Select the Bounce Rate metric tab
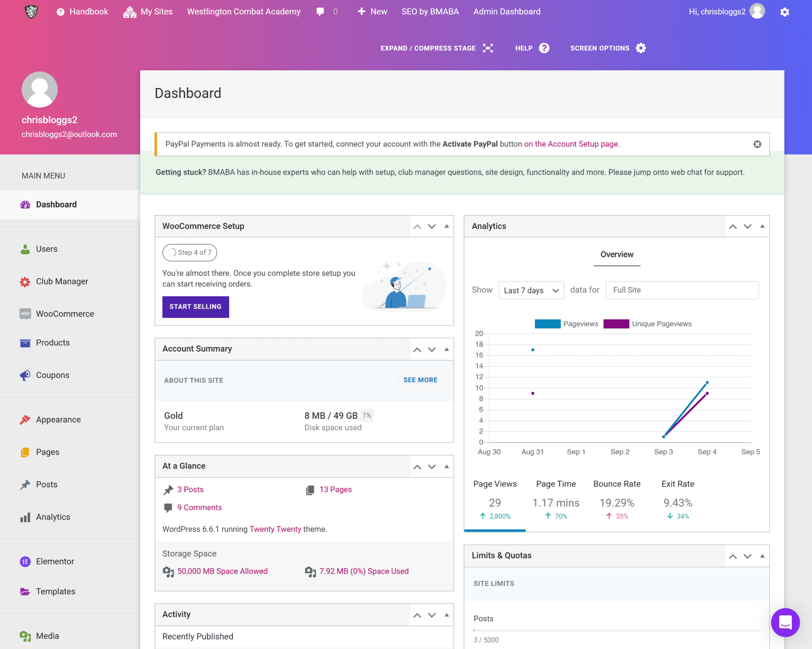 point(617,500)
